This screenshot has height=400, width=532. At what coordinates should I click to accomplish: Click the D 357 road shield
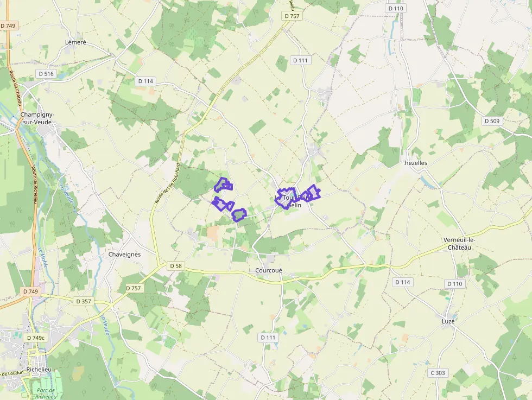click(x=84, y=301)
